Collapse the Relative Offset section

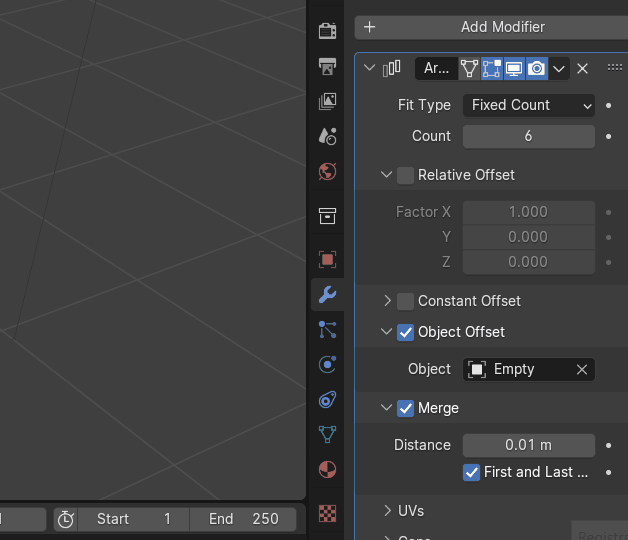tap(386, 175)
